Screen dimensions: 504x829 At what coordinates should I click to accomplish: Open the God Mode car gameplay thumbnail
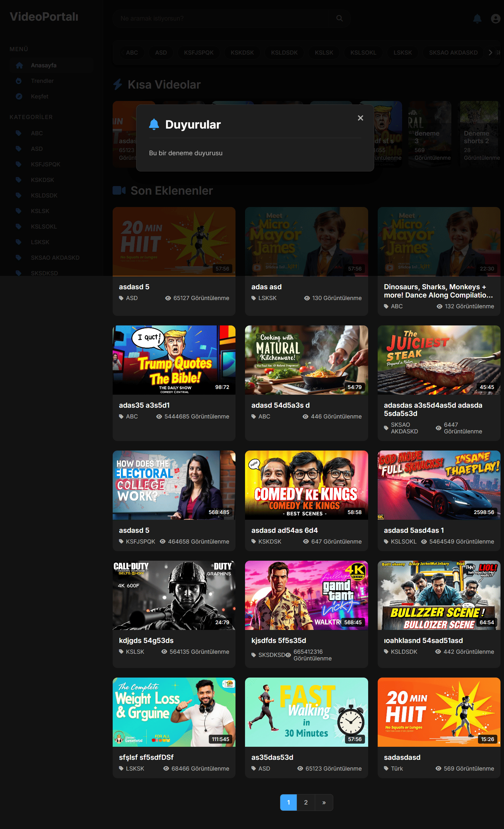[x=439, y=485]
